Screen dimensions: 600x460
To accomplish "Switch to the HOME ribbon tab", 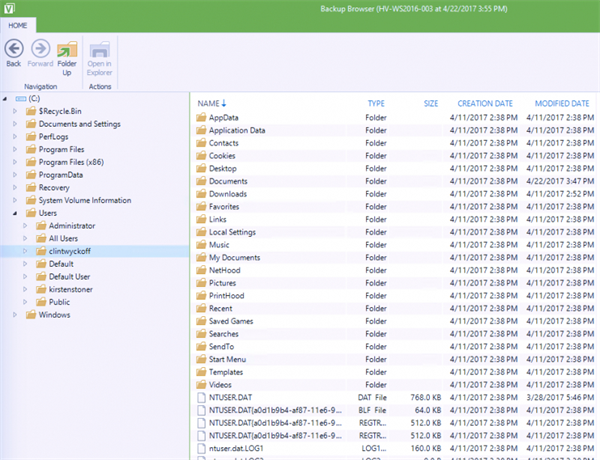I will pyautogui.click(x=18, y=23).
